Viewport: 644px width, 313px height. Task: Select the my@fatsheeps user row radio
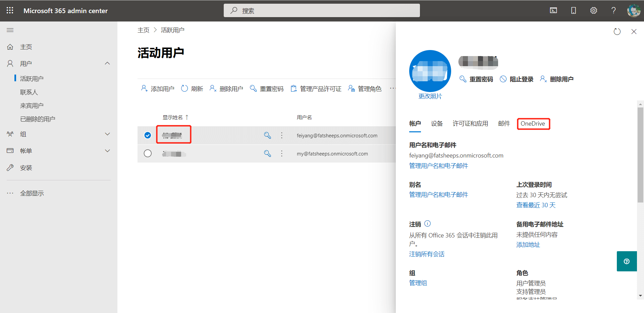pyautogui.click(x=148, y=153)
